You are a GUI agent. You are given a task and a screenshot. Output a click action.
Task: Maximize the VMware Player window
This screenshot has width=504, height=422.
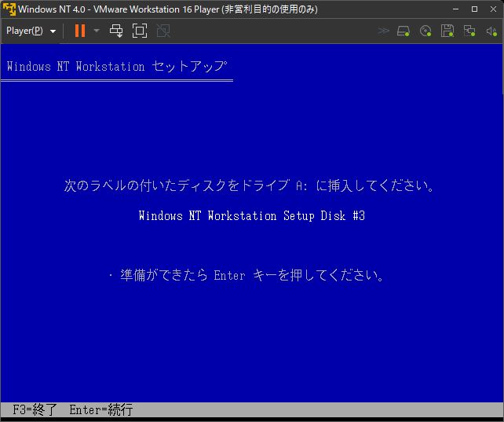click(x=474, y=9)
